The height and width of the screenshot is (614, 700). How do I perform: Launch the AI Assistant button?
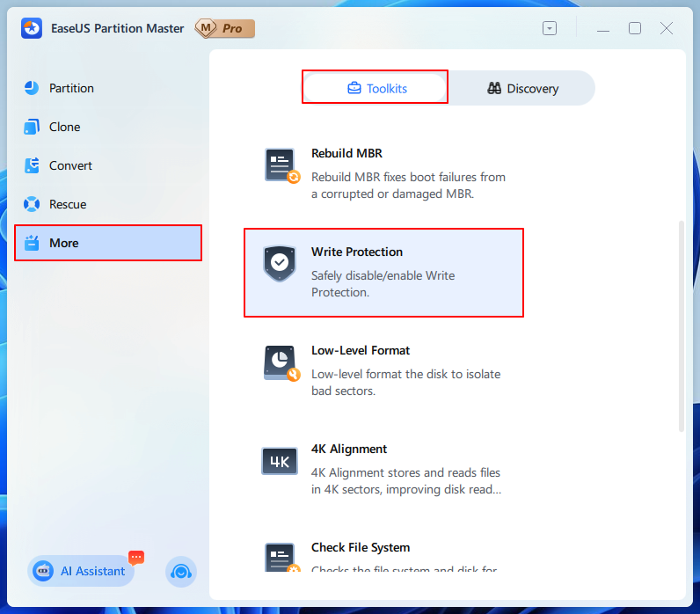tap(82, 571)
